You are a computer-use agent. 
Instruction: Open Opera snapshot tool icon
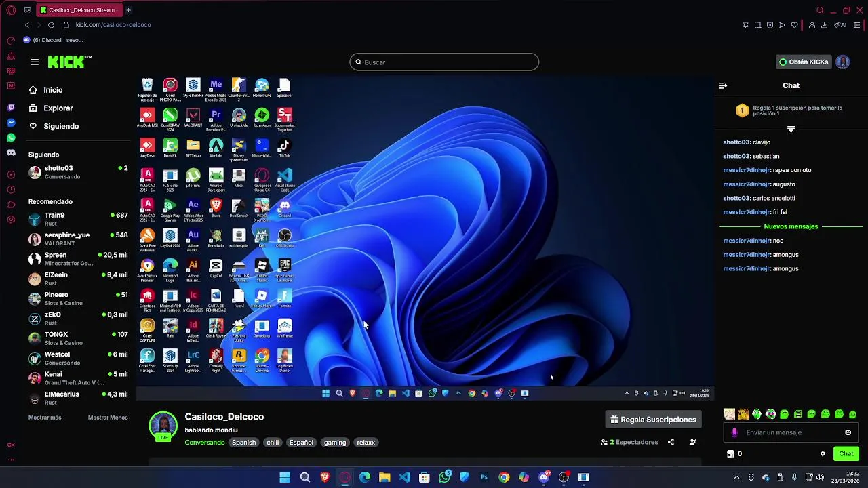point(757,25)
